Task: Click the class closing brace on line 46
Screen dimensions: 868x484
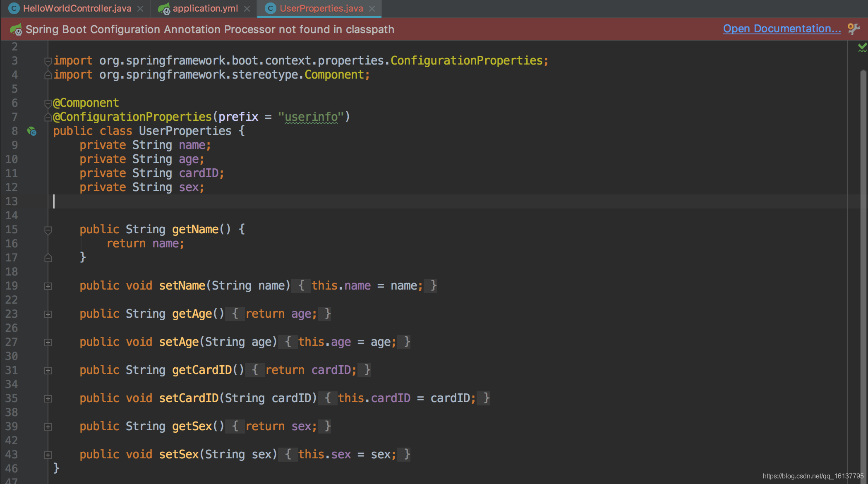Action: tap(56, 468)
